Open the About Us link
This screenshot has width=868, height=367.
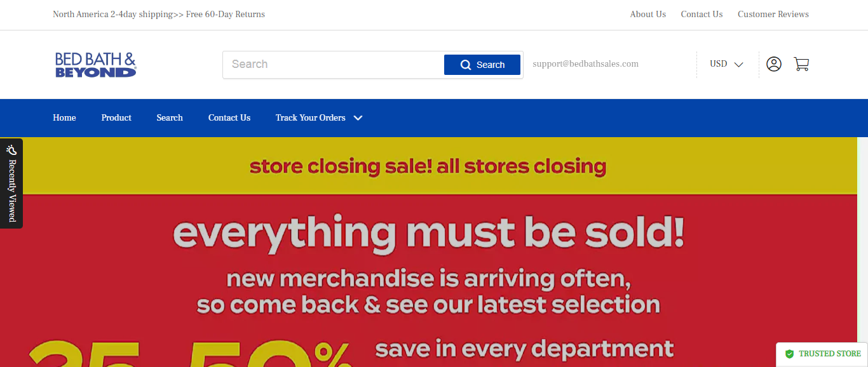648,15
